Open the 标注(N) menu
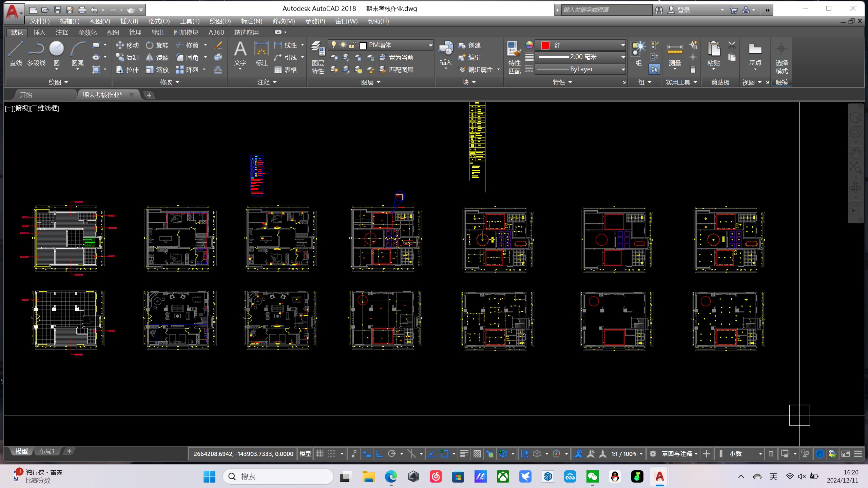The height and width of the screenshot is (488, 868). 251,21
